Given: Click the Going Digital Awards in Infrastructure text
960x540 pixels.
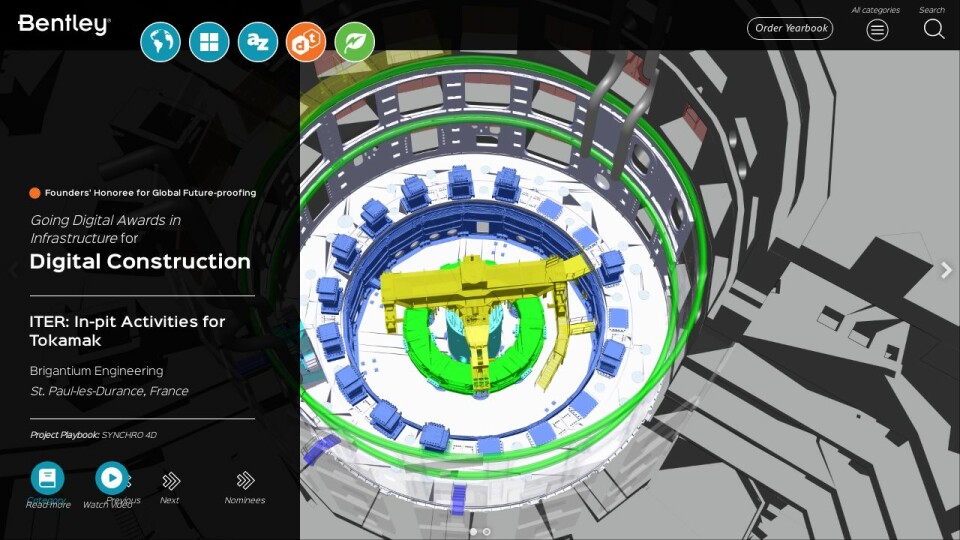Looking at the screenshot, I should click(x=105, y=229).
